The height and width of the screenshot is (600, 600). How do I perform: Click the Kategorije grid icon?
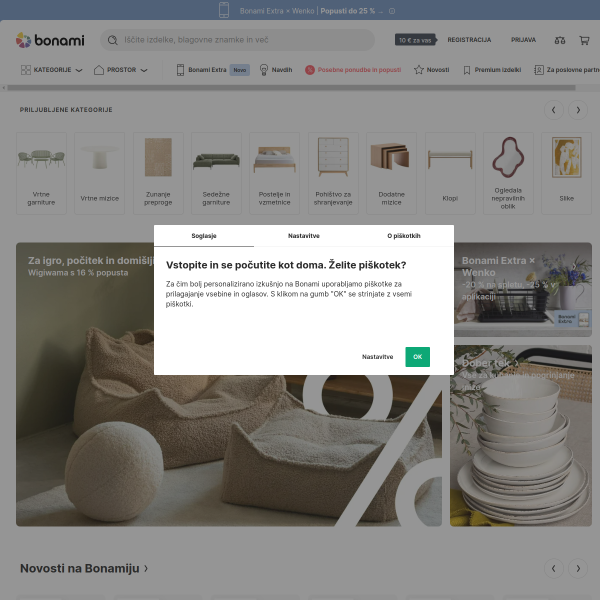pos(26,70)
